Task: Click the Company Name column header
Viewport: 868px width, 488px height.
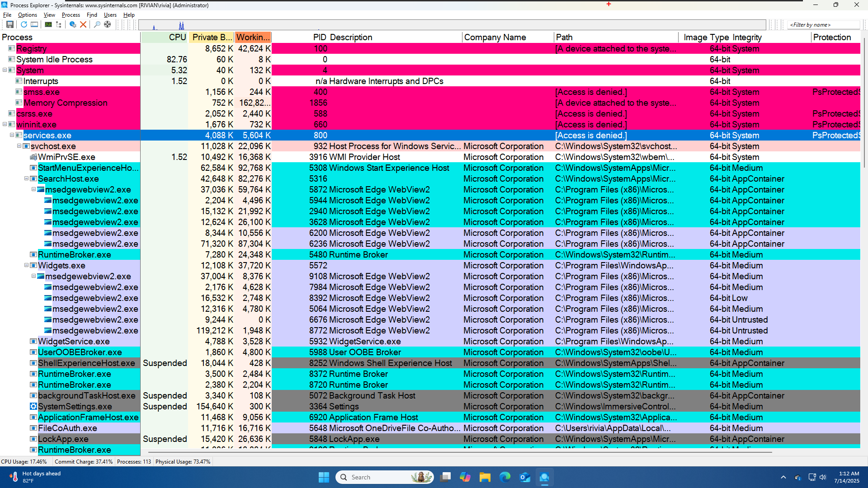Action: pos(495,37)
